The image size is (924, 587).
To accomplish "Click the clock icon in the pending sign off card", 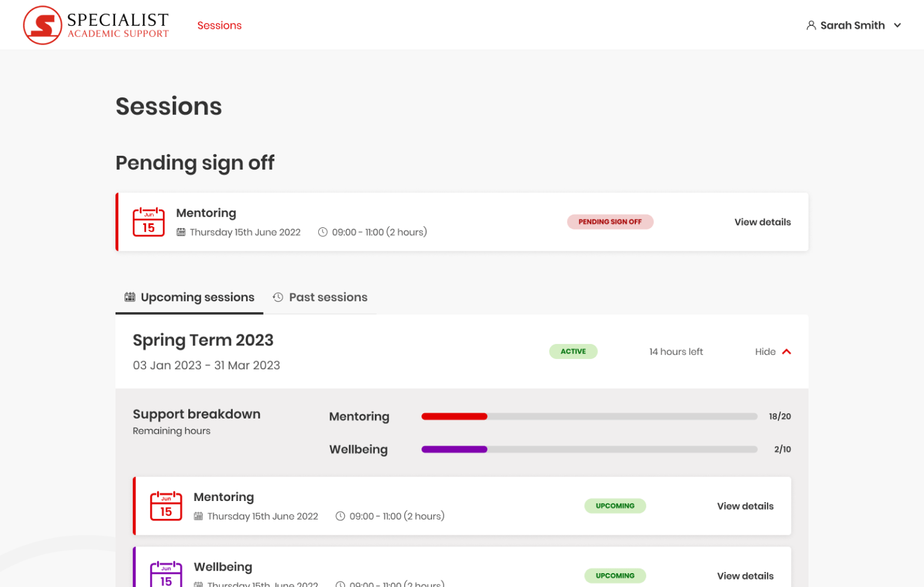I will [323, 232].
